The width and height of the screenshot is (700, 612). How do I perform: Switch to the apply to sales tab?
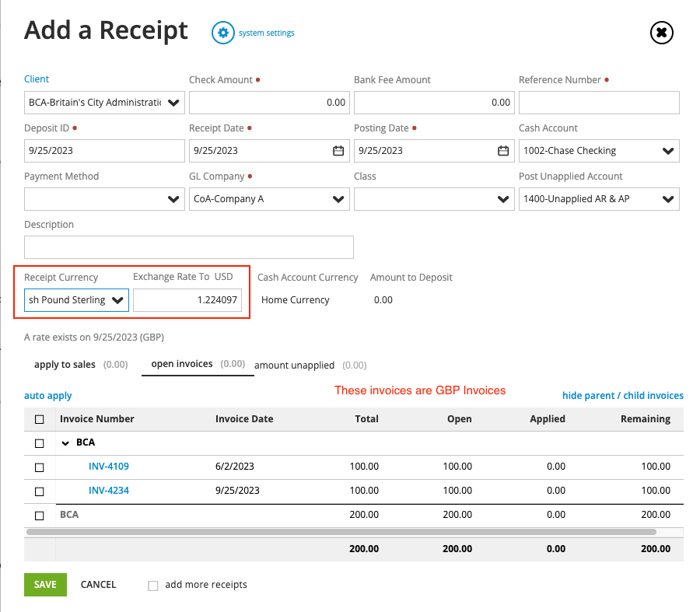[65, 364]
